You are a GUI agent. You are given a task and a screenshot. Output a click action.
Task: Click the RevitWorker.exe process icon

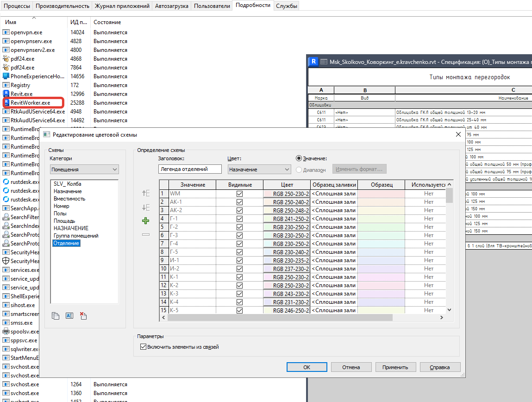coord(6,102)
